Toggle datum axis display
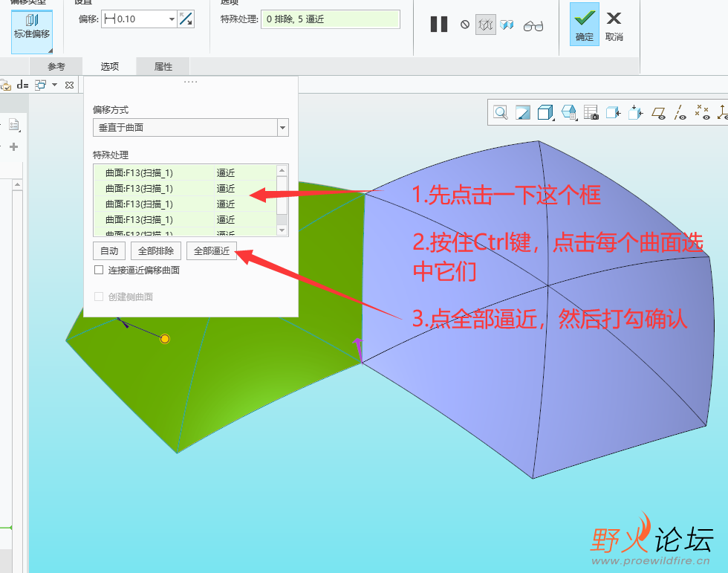 (x=680, y=112)
